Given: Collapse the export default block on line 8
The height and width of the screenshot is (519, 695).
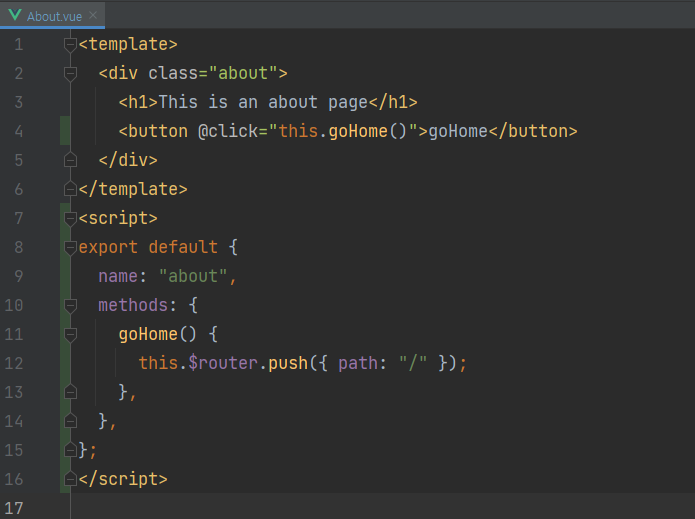Looking at the screenshot, I should [70, 247].
